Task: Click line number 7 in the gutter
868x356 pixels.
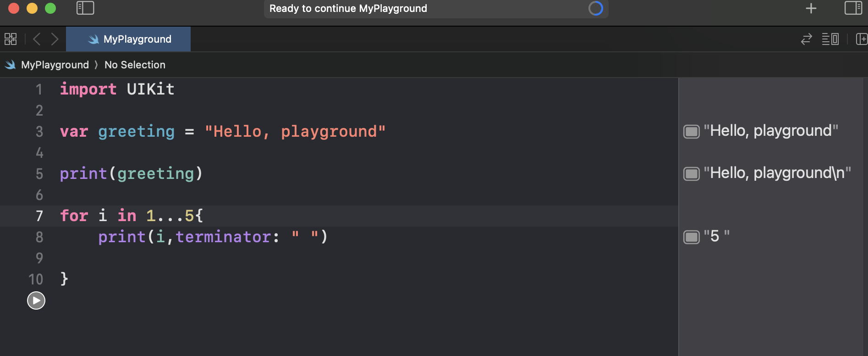Action: (39, 216)
